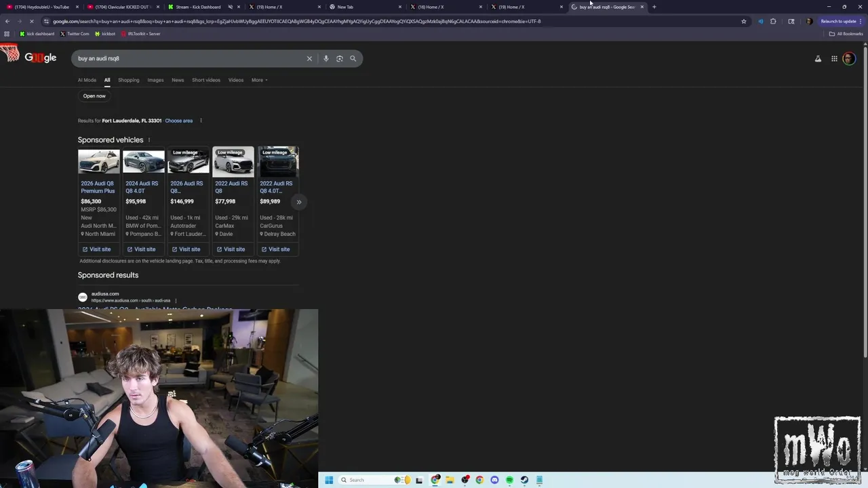Screen dimensions: 868x488
Task: Visit site for 2026 Audi Q8 Premium Plus
Action: coord(96,249)
